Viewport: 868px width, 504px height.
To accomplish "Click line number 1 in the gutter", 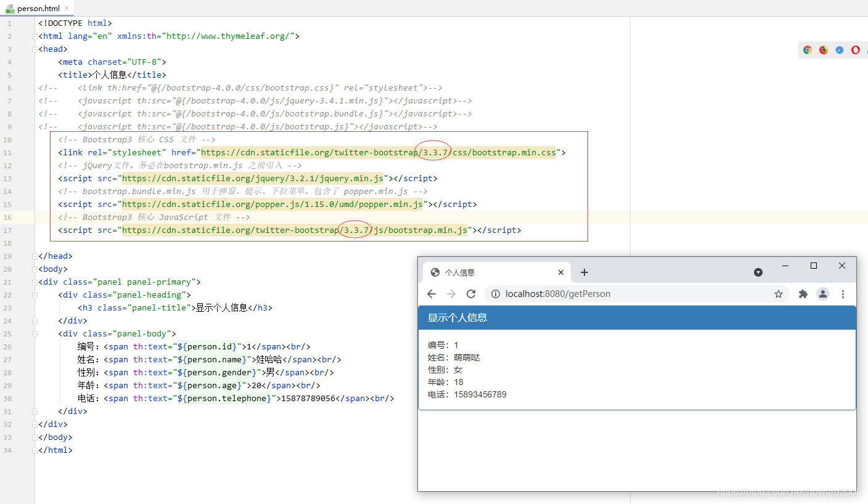I will pyautogui.click(x=9, y=23).
